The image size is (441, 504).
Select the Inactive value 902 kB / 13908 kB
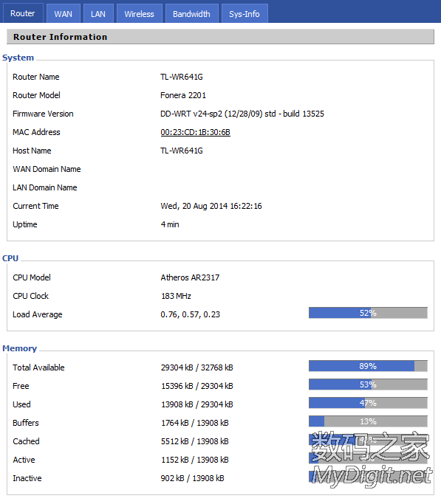coord(192,478)
